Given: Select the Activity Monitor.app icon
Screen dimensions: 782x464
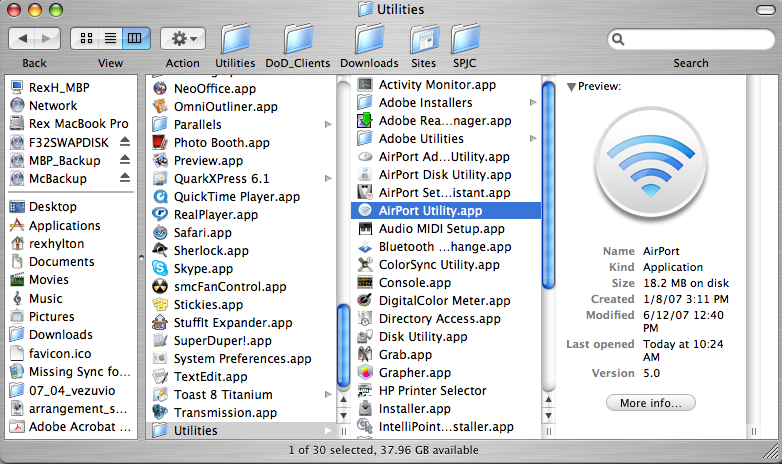Looking at the screenshot, I should coord(365,84).
